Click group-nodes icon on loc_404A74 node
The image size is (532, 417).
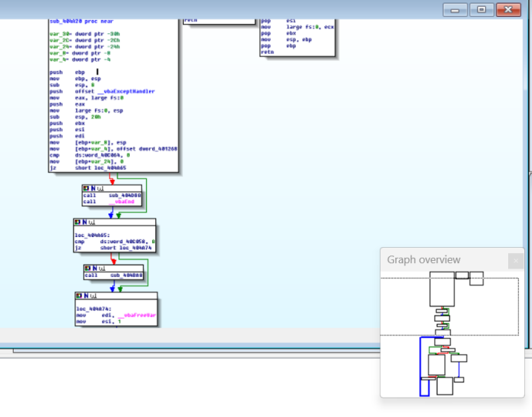coord(92,296)
